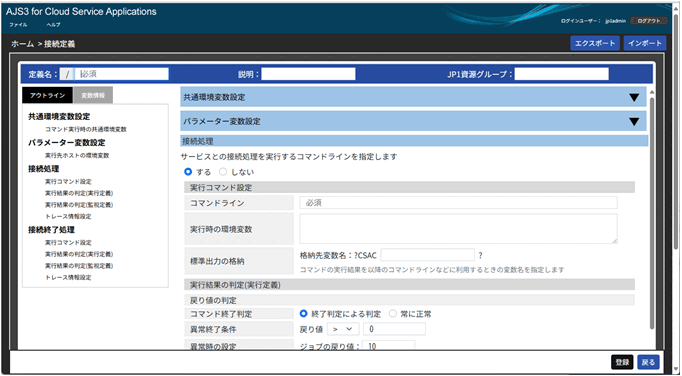Click the 接続処理 section header
This screenshot has width=682, height=376.
[x=414, y=141]
